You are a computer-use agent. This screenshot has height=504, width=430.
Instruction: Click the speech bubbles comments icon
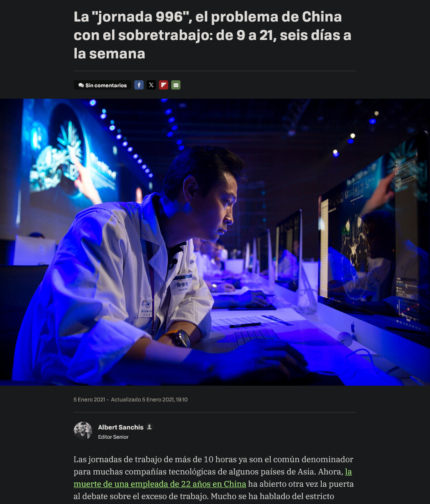tap(81, 85)
